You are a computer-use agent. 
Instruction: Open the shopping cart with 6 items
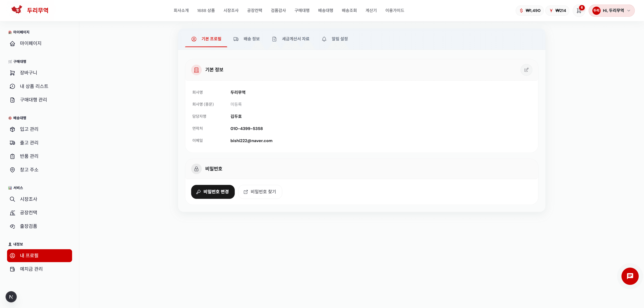pos(579,11)
